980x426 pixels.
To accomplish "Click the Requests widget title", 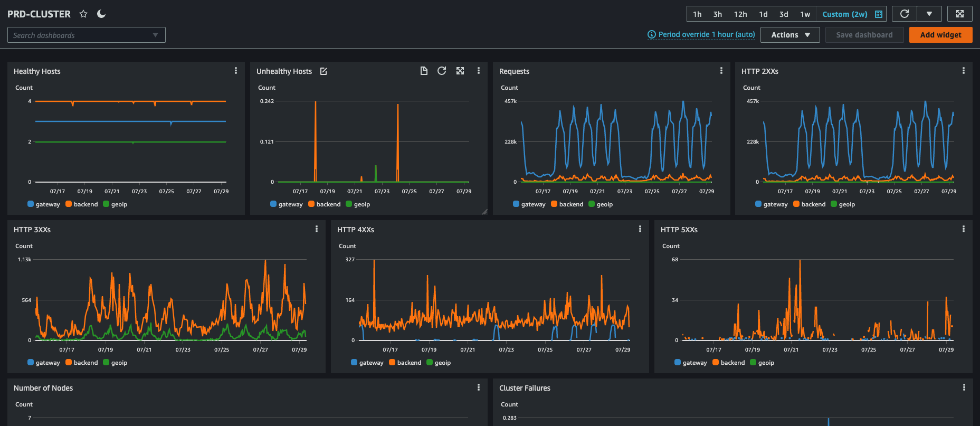I will pos(514,71).
